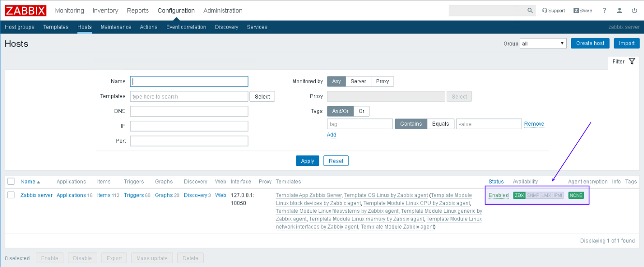Click the search magnifier icon
644x267 pixels.
pyautogui.click(x=530, y=11)
